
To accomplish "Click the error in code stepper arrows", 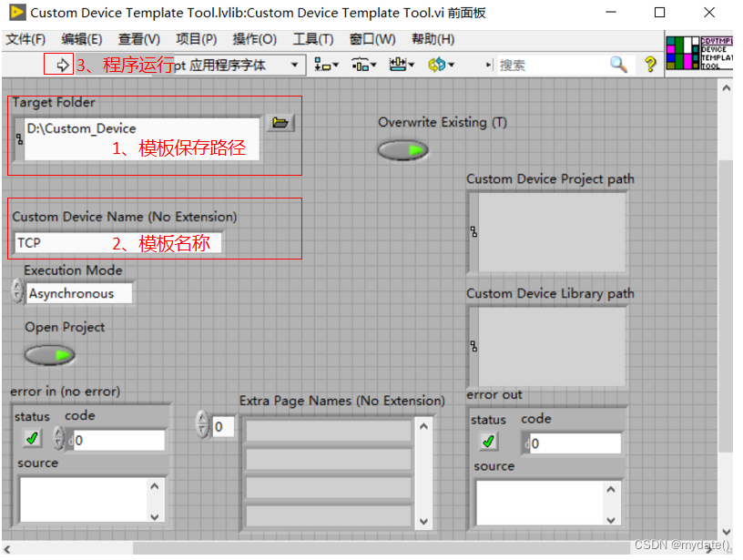I will [58, 438].
